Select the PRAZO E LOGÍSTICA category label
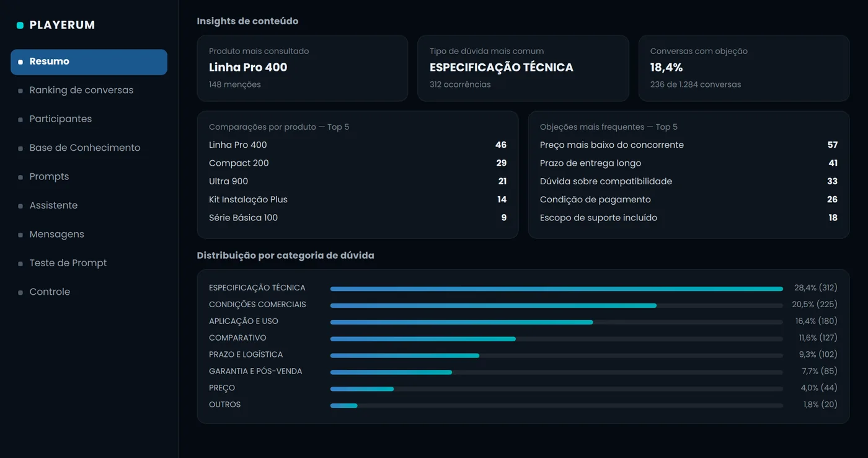The height and width of the screenshot is (458, 868). coord(246,355)
